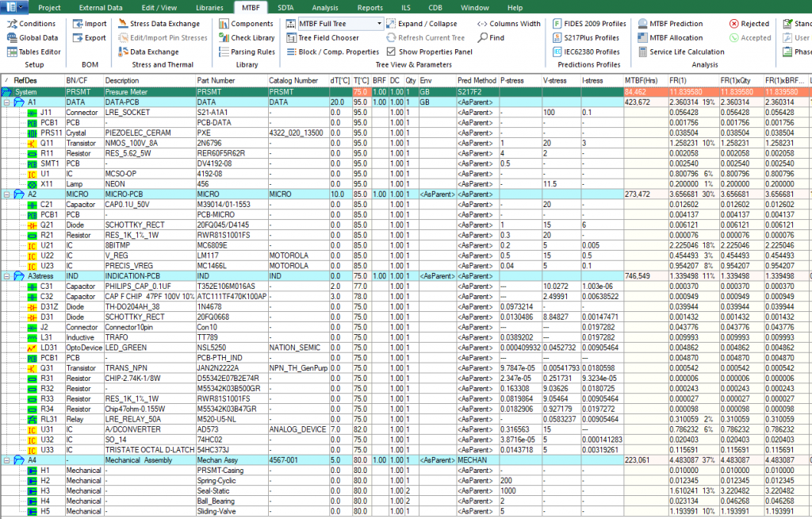Select the X11 Lamp NEON row
Image resolution: width=812 pixels, height=519 pixels.
point(406,184)
